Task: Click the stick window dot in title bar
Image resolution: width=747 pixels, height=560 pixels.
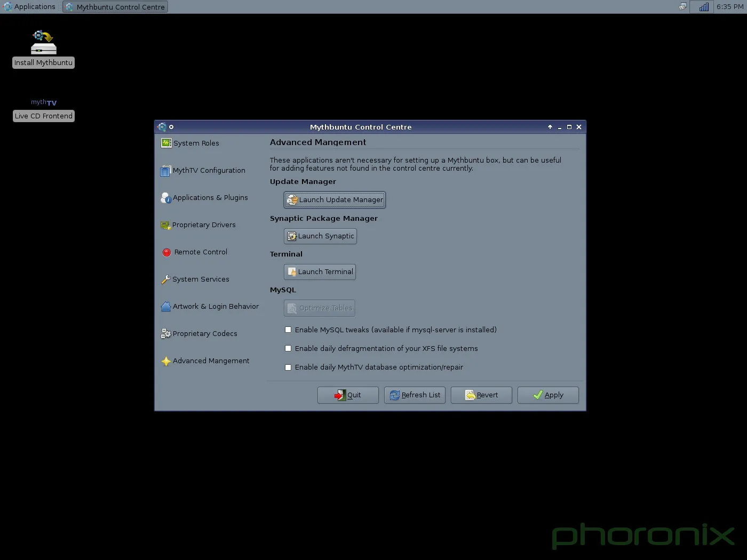Action: click(171, 127)
